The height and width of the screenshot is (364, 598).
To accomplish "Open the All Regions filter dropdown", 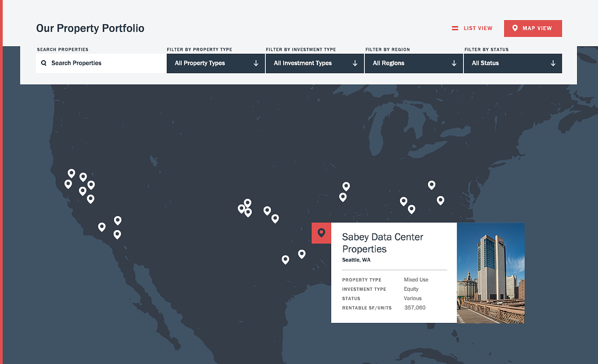I will click(x=414, y=63).
